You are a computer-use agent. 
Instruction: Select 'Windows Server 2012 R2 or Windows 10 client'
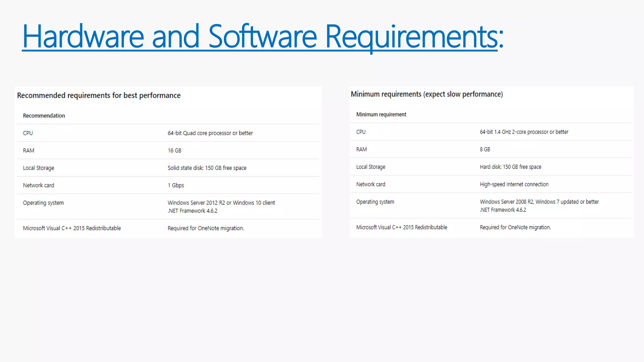point(221,203)
